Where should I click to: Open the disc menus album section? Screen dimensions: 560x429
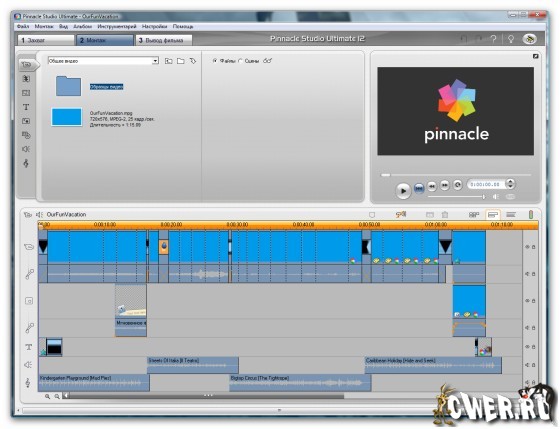(26, 135)
